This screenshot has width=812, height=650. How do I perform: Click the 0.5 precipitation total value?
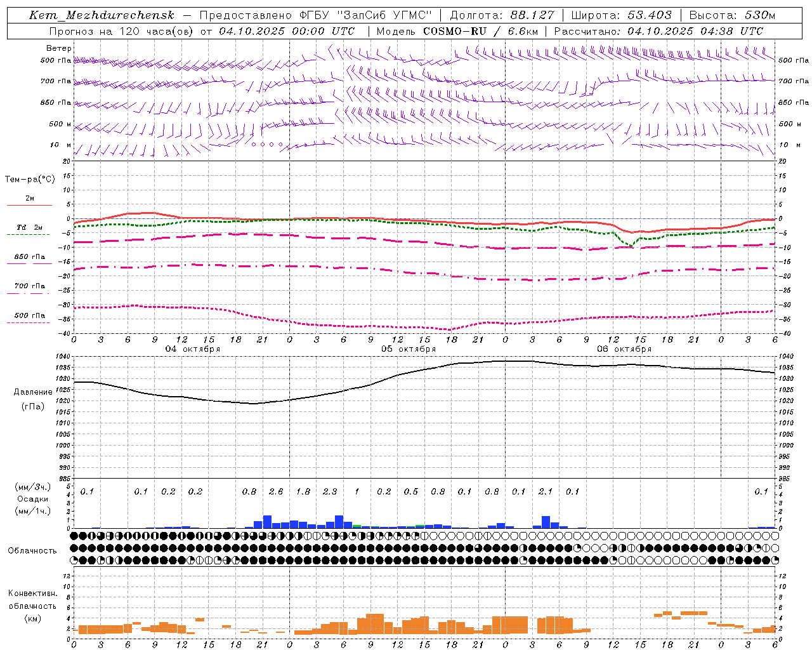point(411,492)
